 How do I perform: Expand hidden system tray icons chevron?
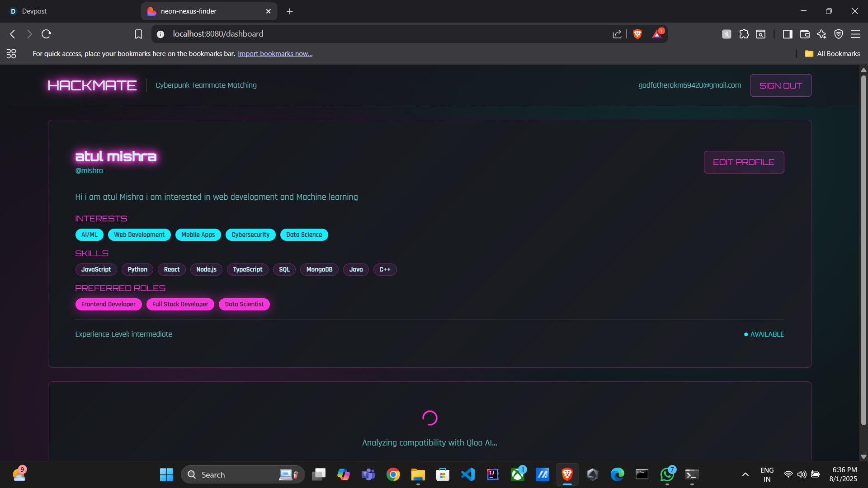(745, 474)
